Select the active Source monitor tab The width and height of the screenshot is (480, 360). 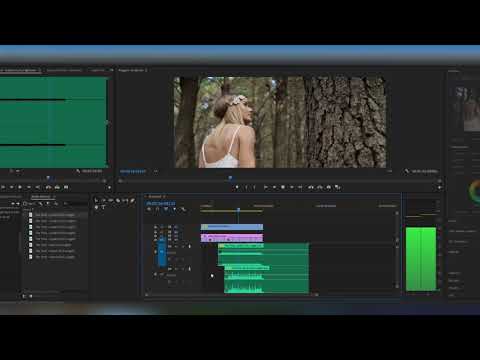point(21,70)
